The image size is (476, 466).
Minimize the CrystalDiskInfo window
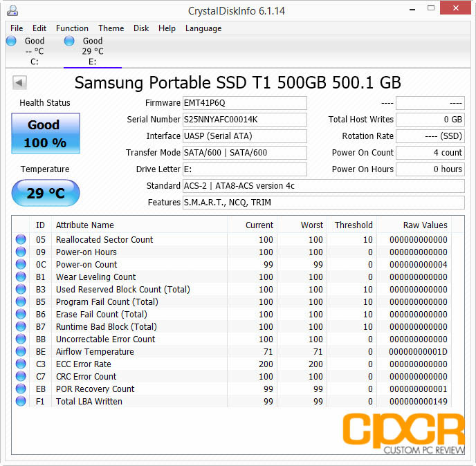point(412,10)
